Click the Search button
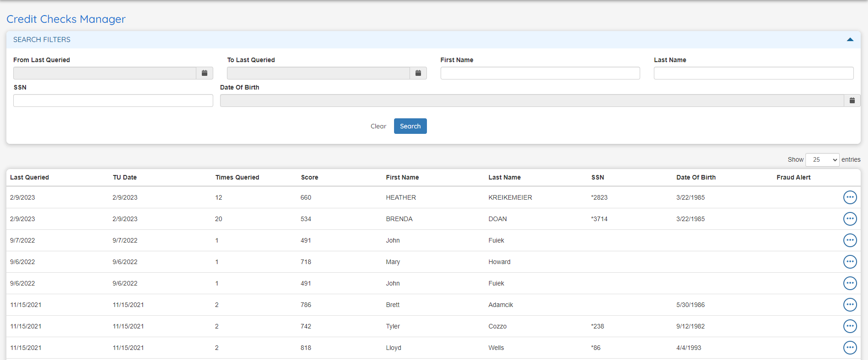868x360 pixels. (x=410, y=126)
